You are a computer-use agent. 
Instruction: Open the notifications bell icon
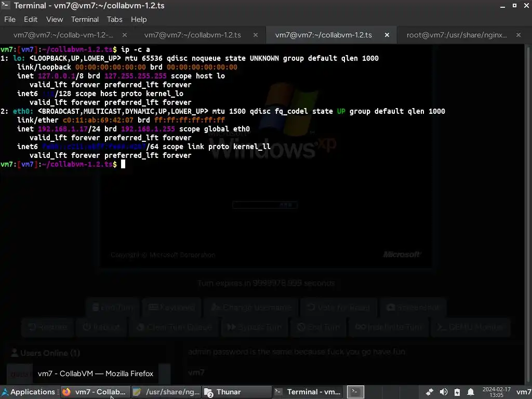471,392
